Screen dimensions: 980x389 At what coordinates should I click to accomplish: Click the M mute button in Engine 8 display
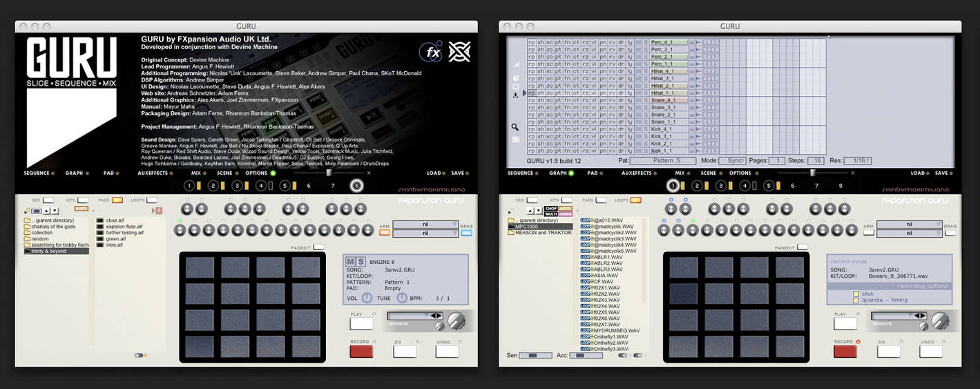pos(351,261)
